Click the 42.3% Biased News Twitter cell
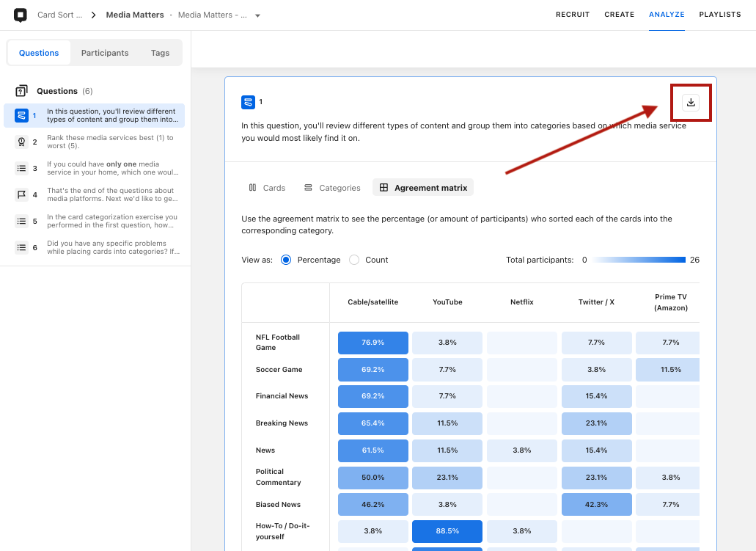 [x=596, y=504]
